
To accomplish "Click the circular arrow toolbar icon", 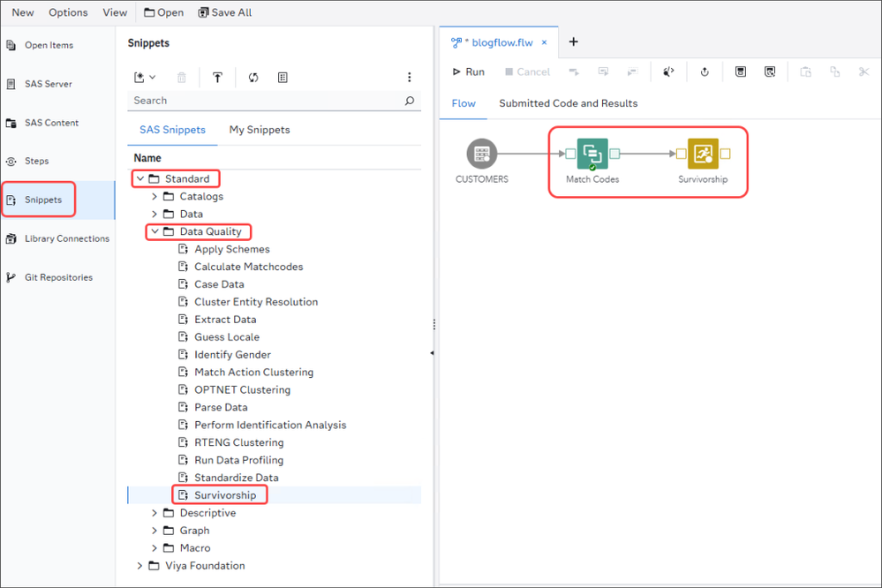I will point(705,72).
